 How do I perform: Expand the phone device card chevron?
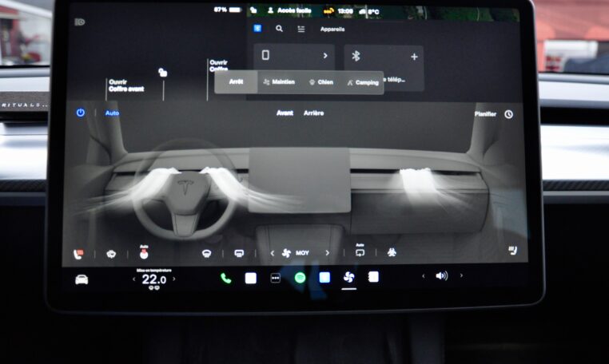pos(325,56)
